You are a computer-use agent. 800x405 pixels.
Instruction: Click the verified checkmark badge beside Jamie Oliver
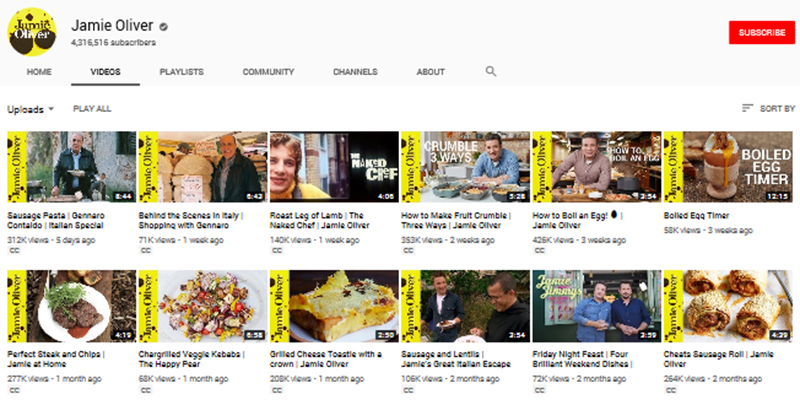pos(163,26)
